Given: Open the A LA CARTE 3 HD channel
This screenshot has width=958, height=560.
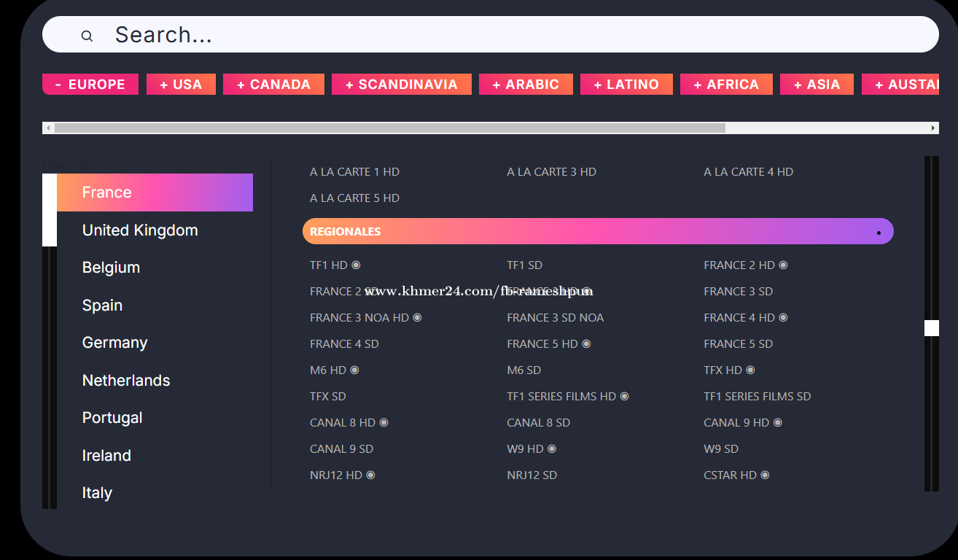Looking at the screenshot, I should (x=551, y=172).
